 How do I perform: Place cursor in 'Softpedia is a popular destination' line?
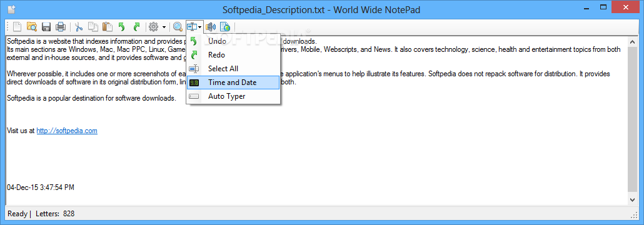pos(91,98)
